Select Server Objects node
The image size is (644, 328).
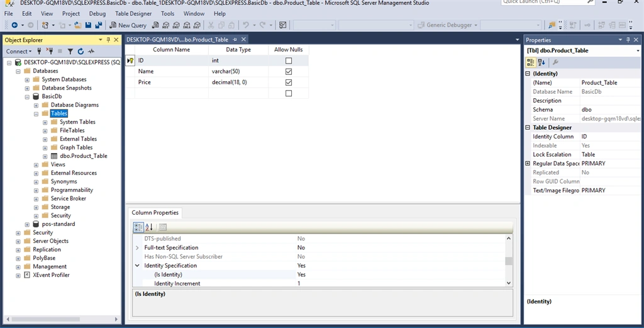(x=50, y=241)
